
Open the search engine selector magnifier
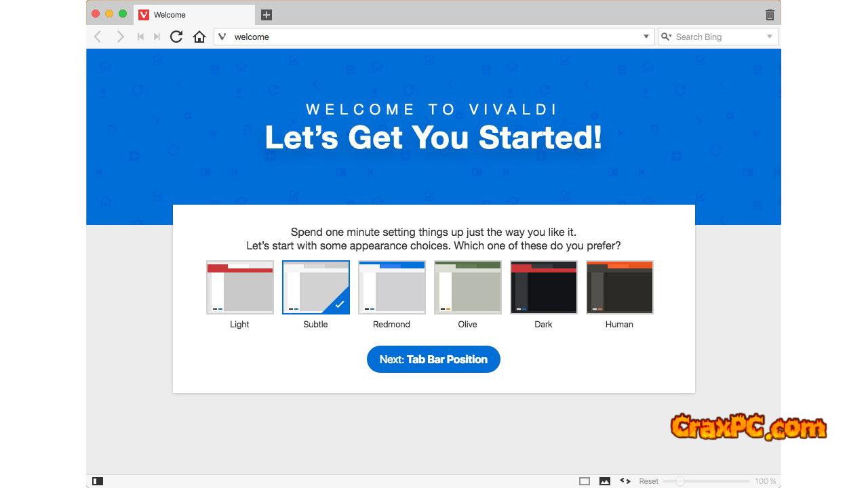666,37
